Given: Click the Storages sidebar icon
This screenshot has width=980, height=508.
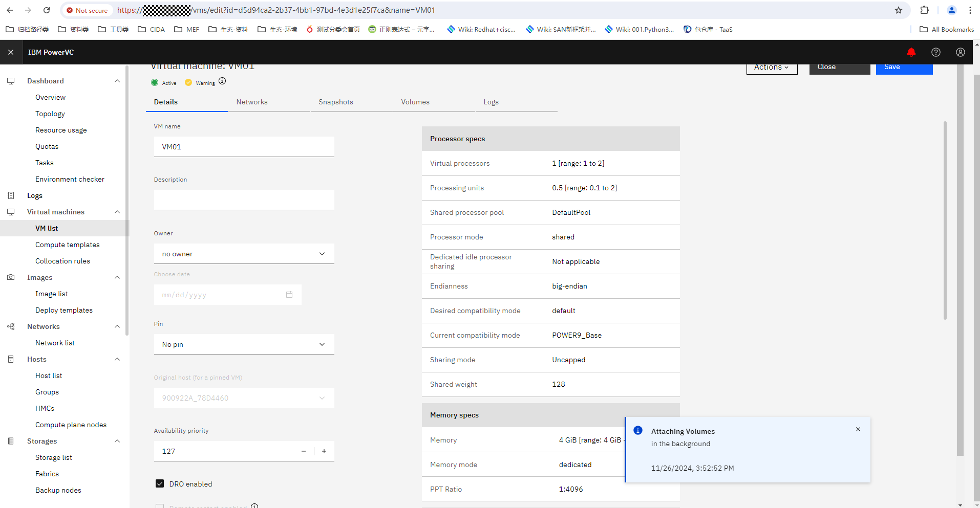Looking at the screenshot, I should (x=11, y=441).
